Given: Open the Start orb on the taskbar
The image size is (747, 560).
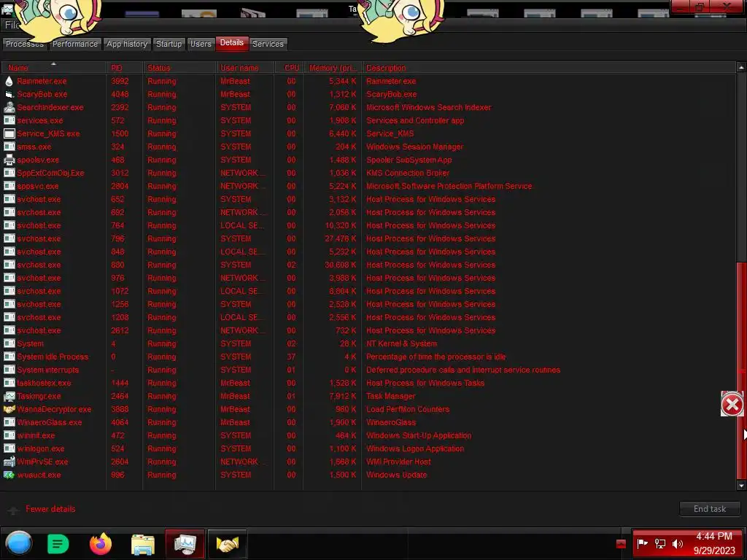Looking at the screenshot, I should tap(18, 543).
